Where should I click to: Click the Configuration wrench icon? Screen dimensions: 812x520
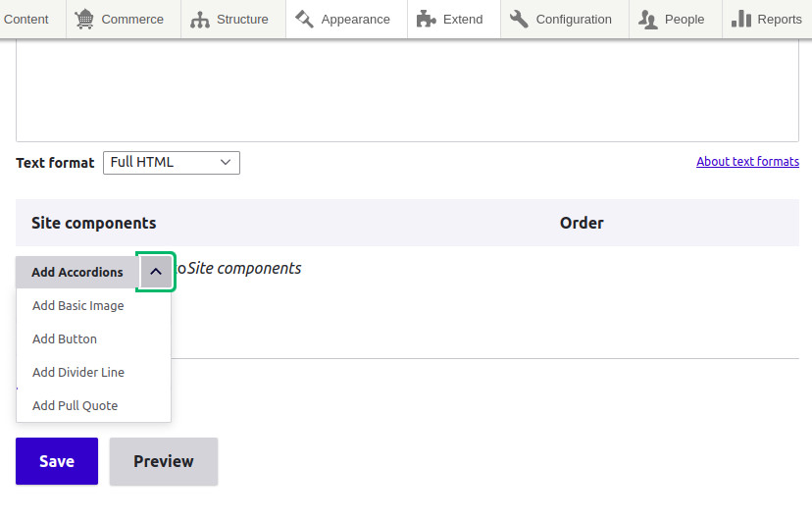tap(519, 20)
